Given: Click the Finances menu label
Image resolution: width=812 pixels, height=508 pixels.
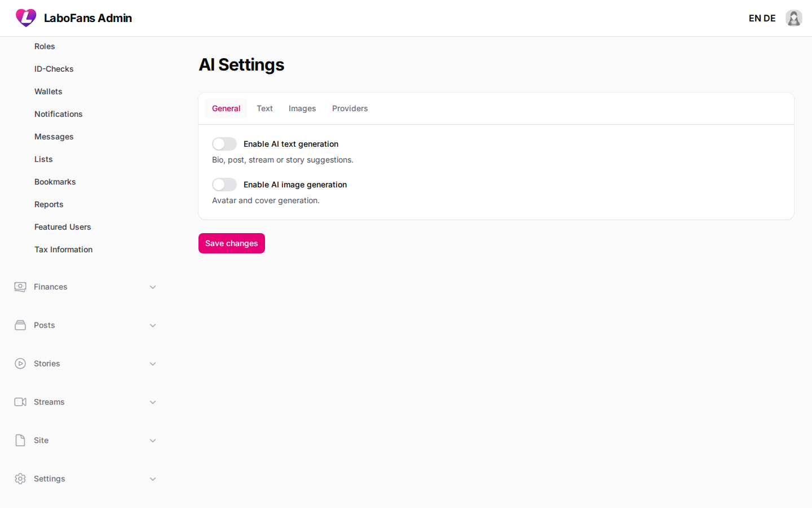Looking at the screenshot, I should (x=51, y=287).
